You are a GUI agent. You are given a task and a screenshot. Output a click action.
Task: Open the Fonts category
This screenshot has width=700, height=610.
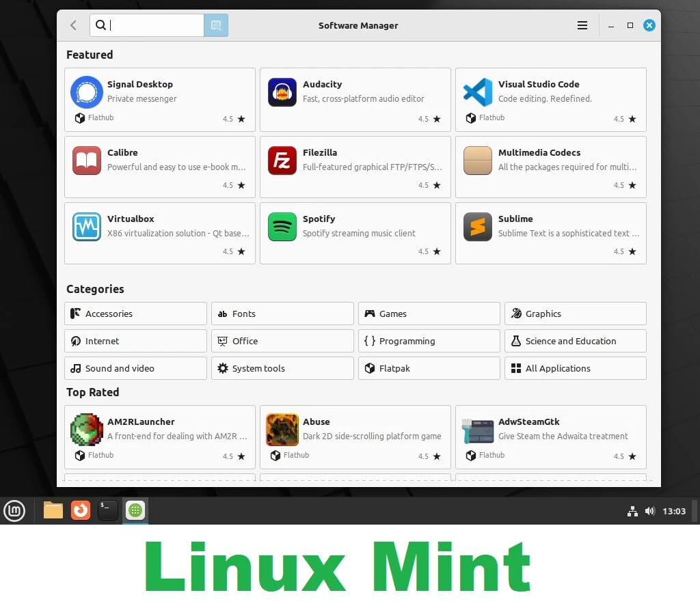click(x=282, y=314)
